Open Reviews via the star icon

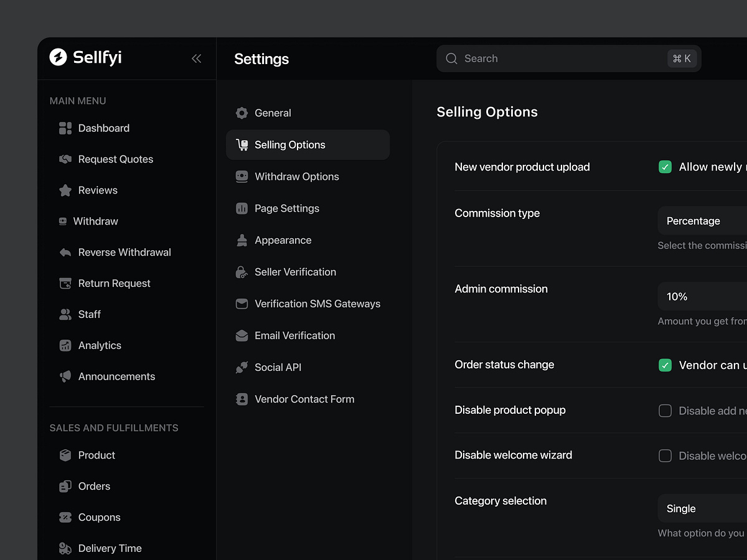[65, 190]
